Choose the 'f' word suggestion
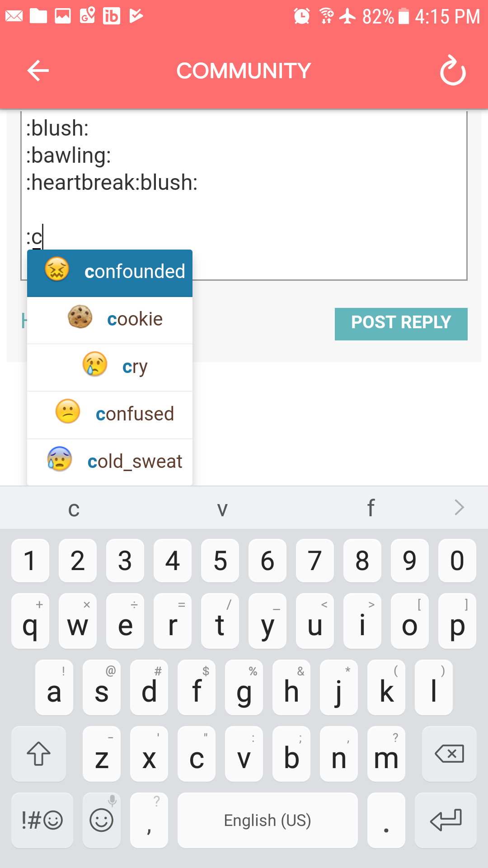This screenshot has width=488, height=868. (371, 508)
